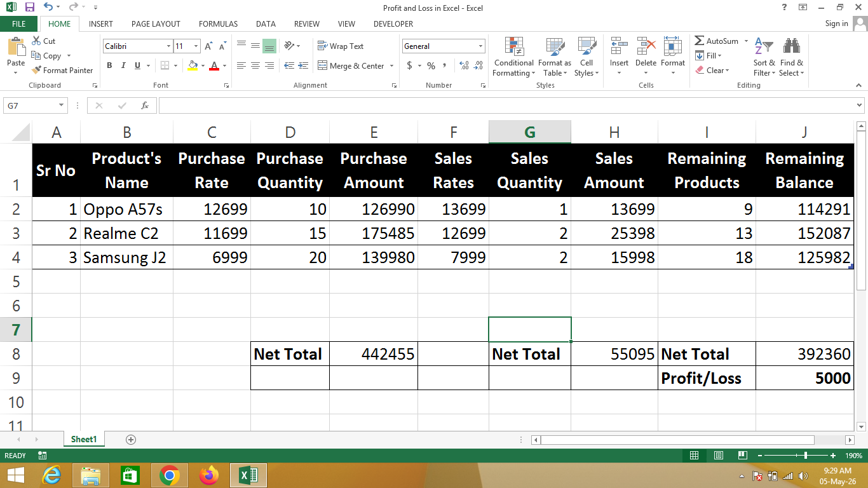Open the font name Calibri dropdown
This screenshot has height=488, width=868.
tap(168, 46)
